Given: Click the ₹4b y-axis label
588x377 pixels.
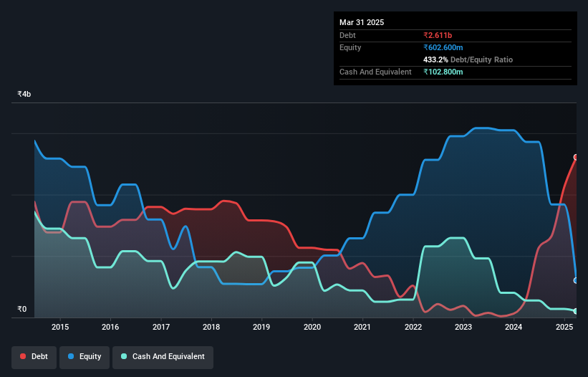Looking at the screenshot, I should click(24, 94).
